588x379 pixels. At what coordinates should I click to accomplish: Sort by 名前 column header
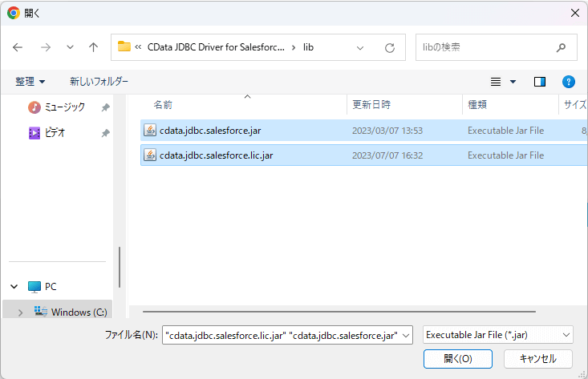[163, 105]
